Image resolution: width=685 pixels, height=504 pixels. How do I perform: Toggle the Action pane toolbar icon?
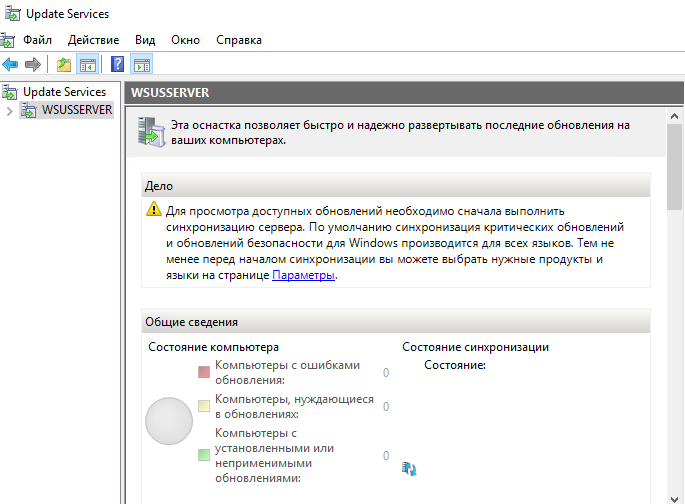tap(141, 65)
